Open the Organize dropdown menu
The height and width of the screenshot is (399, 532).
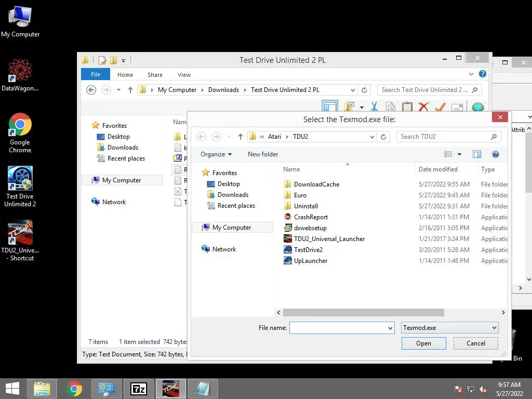[216, 154]
